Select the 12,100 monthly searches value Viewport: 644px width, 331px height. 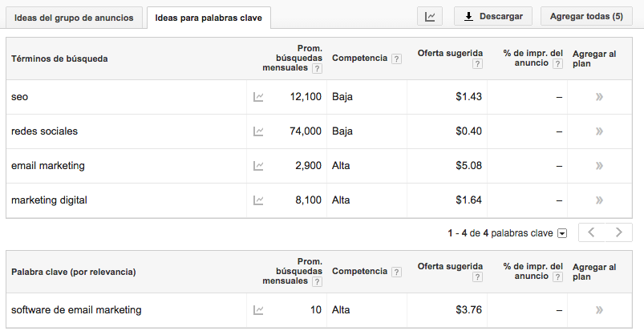pyautogui.click(x=306, y=97)
